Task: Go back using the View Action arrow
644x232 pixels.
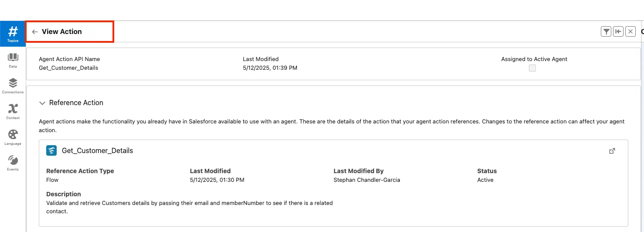Action: 35,32
